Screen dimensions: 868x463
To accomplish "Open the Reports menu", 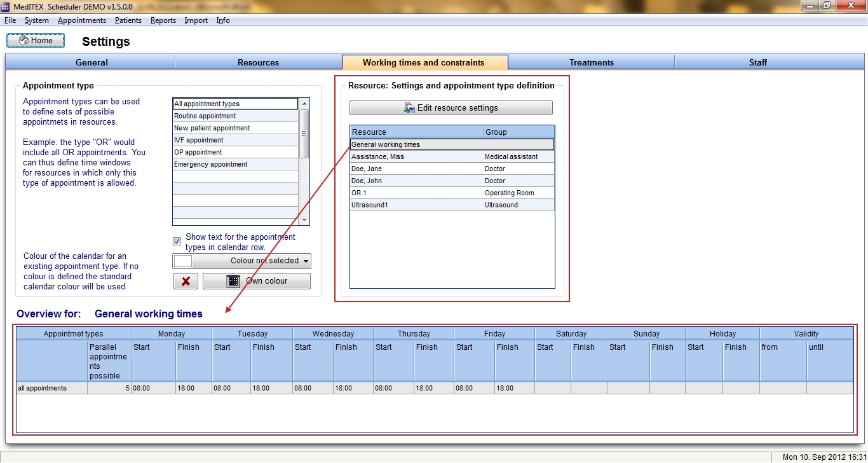I will pyautogui.click(x=163, y=20).
